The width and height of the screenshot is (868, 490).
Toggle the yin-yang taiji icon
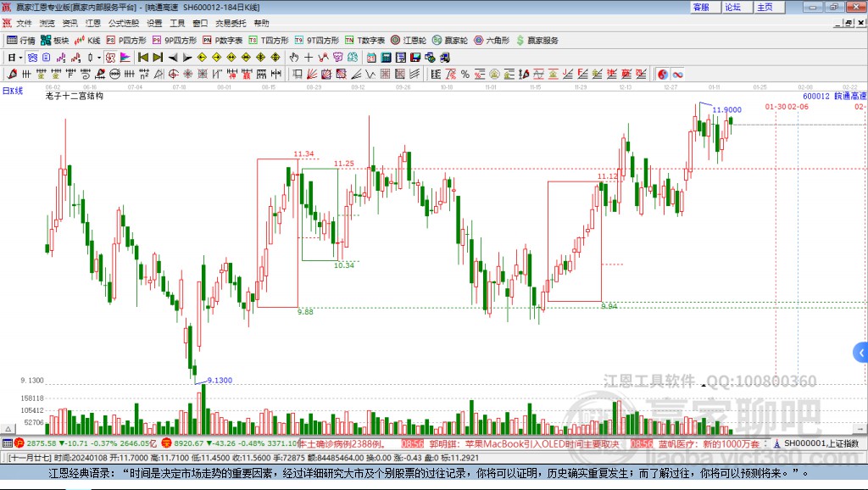tap(663, 75)
